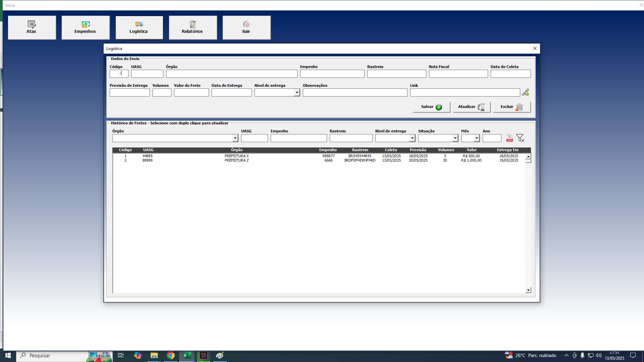644x362 pixels.
Task: Open the Atas module
Action: (32, 27)
